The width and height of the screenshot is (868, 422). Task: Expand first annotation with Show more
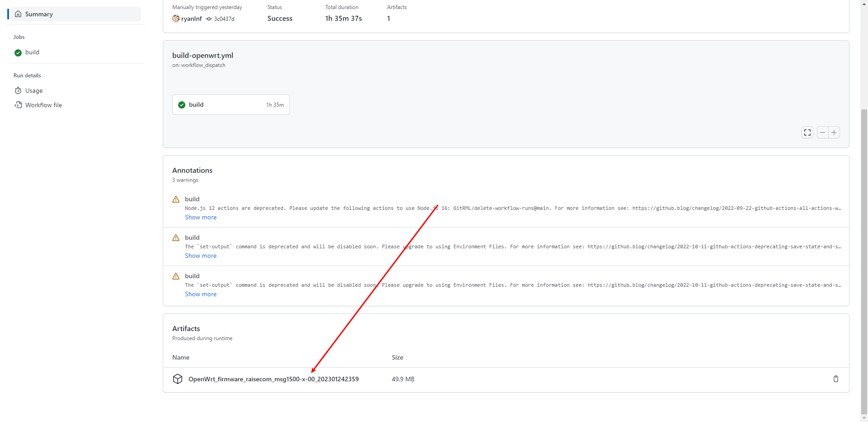point(200,218)
